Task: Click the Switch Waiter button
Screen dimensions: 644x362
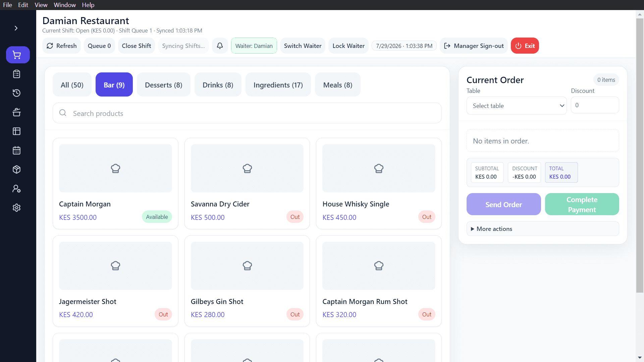Action: (x=303, y=46)
